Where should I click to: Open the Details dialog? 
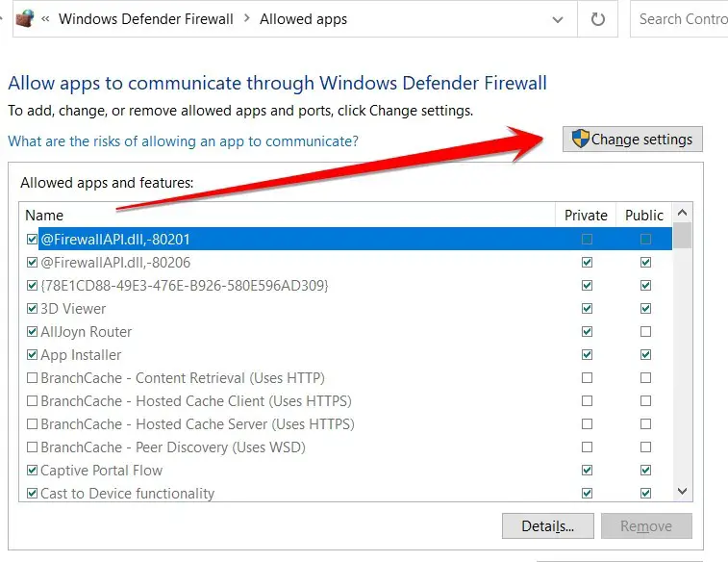click(x=548, y=525)
